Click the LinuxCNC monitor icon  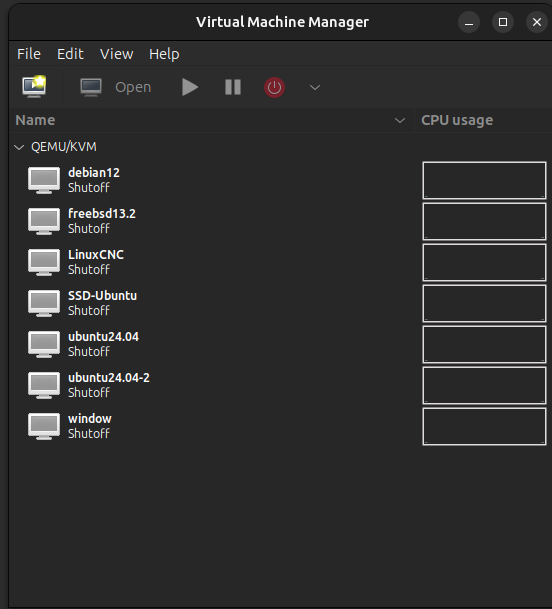[x=44, y=262]
